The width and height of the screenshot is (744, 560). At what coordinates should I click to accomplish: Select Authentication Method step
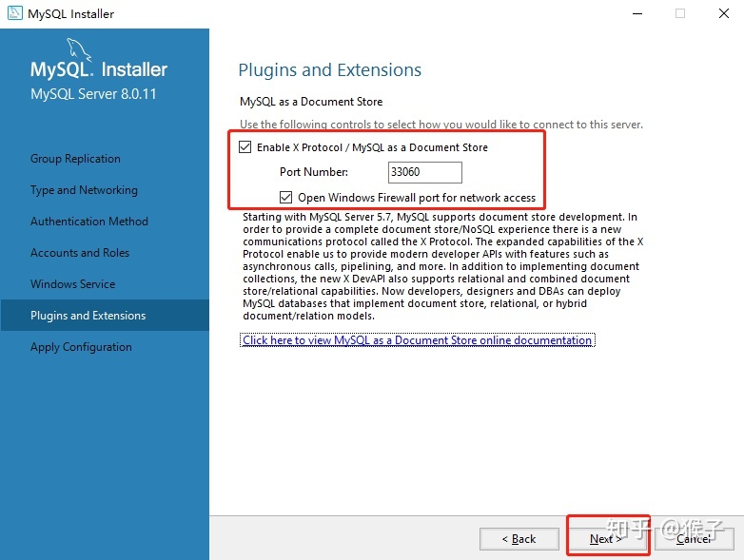tap(89, 221)
